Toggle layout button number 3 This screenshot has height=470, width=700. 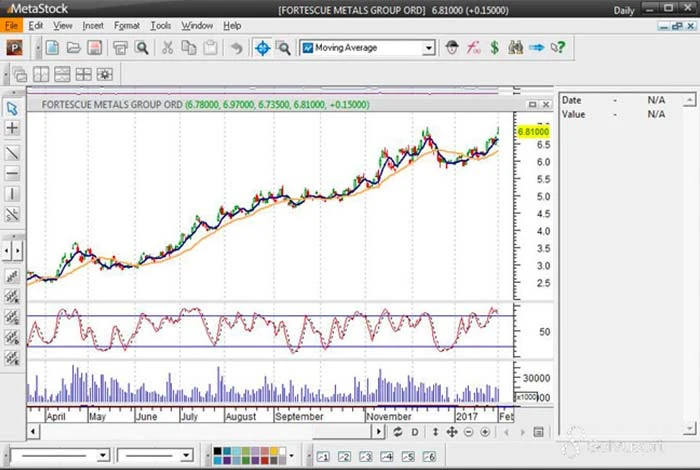click(x=364, y=456)
